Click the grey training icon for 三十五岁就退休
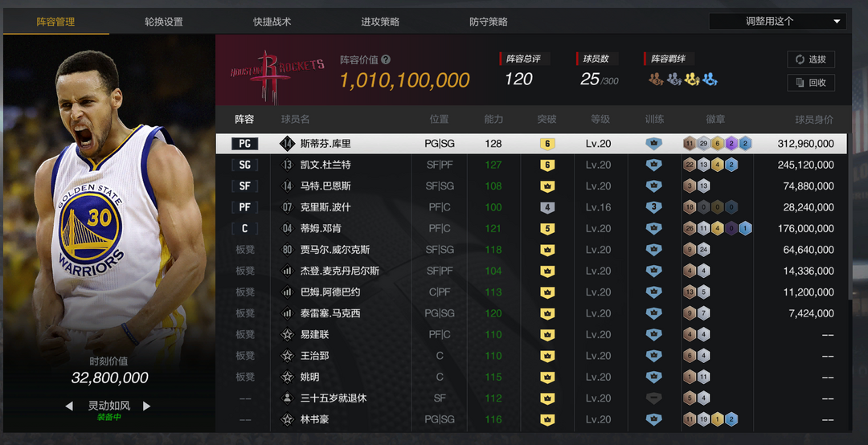Viewport: 868px width, 445px height. (654, 398)
